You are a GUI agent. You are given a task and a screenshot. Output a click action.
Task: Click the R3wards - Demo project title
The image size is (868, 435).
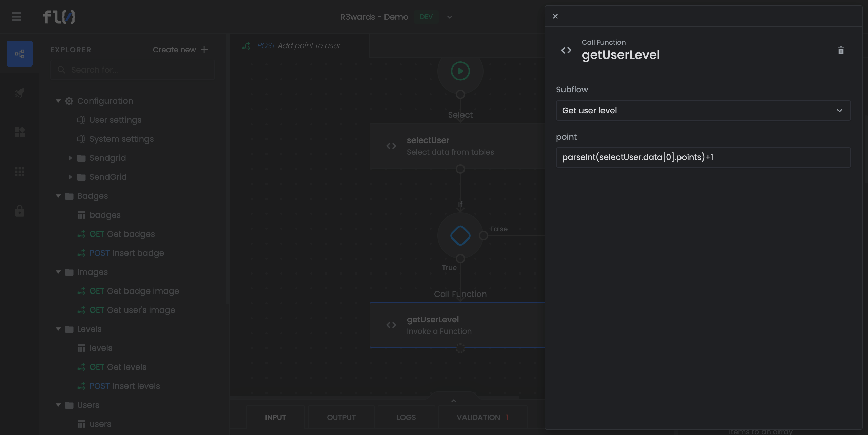point(374,17)
